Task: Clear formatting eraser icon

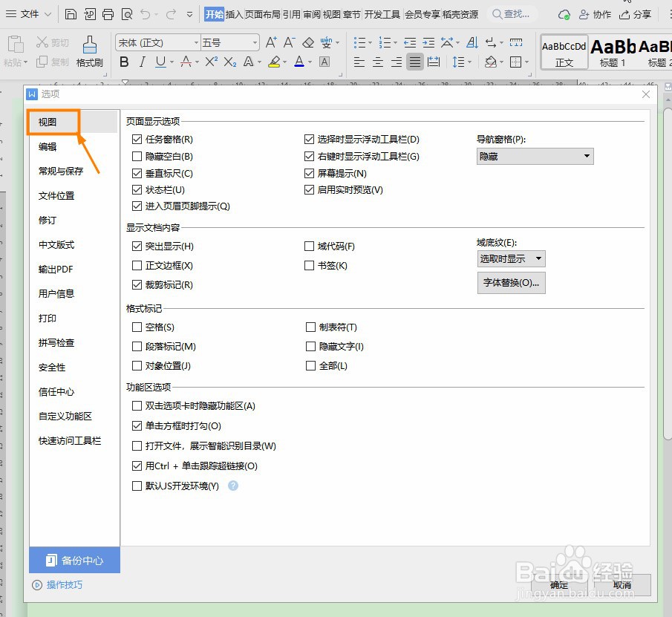Action: [308, 42]
